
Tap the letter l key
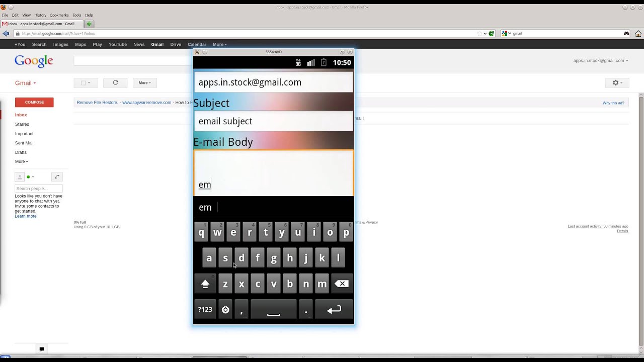(338, 258)
